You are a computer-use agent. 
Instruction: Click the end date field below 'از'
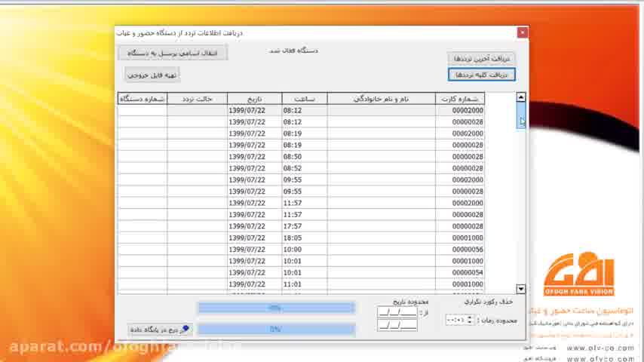pos(397,326)
